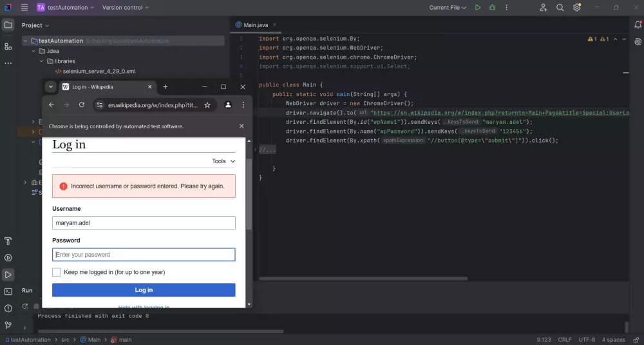Show more tool windows ellipsis in left sidebar
Screen dimensions: 644x345
pyautogui.click(x=8, y=63)
